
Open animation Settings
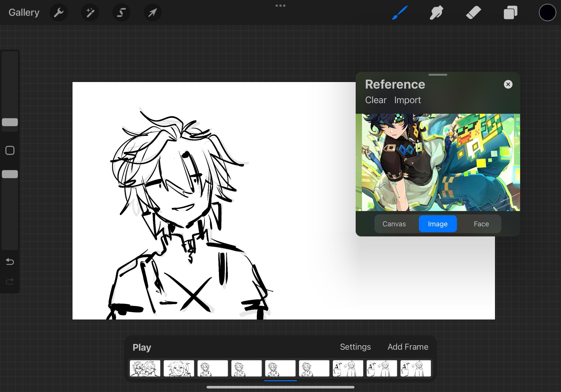(355, 347)
